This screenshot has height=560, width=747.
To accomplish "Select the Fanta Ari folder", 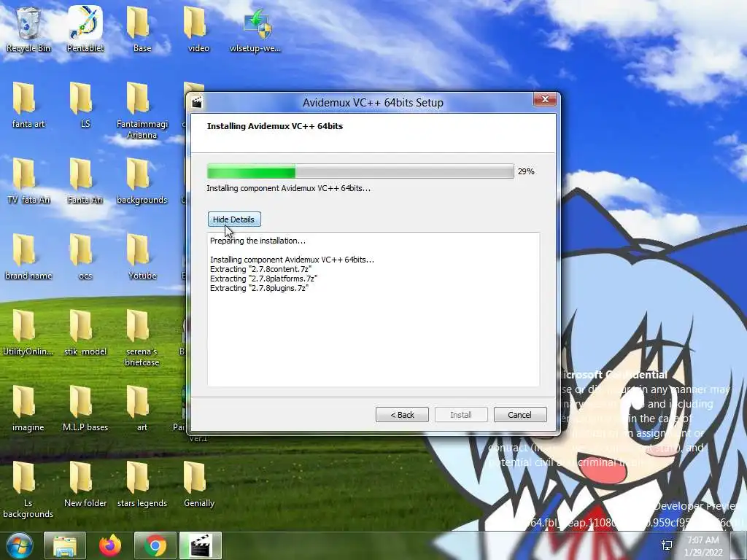I will point(85,181).
